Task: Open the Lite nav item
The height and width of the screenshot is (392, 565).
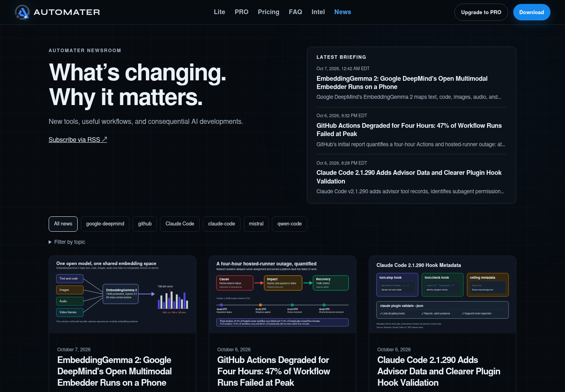Action: (x=219, y=12)
